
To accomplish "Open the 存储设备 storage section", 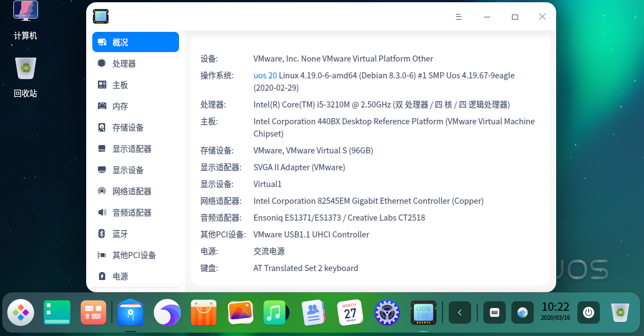I will pyautogui.click(x=135, y=128).
